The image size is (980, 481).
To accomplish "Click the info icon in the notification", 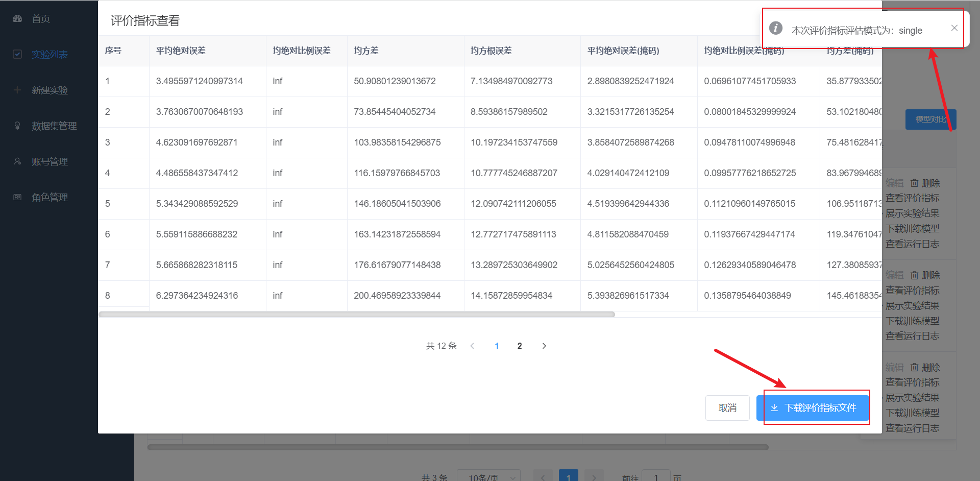I will click(x=776, y=28).
